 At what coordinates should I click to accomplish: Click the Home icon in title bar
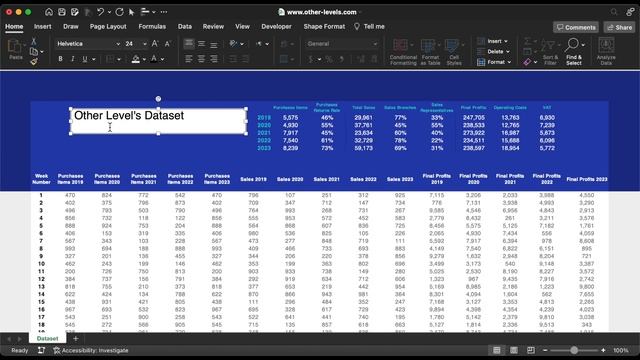tap(49, 12)
